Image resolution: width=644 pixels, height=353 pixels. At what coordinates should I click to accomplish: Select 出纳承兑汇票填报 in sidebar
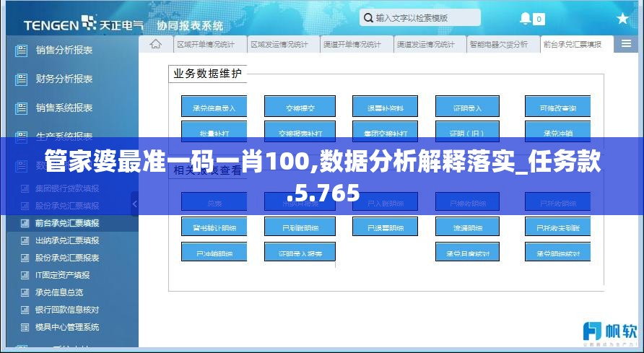click(x=67, y=240)
